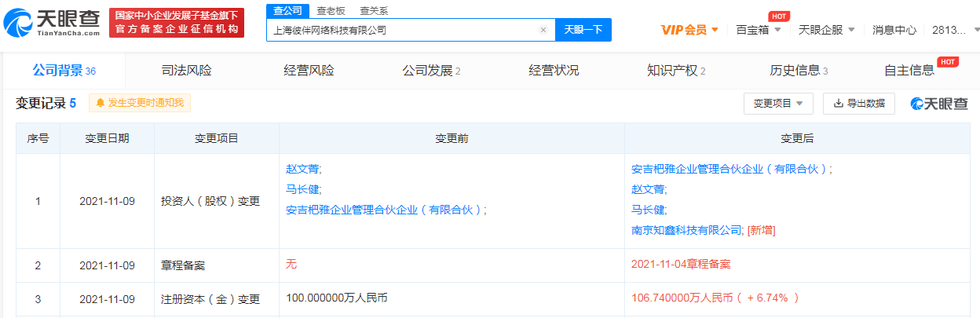This screenshot has width=980, height=318.
Task: Click the 变更项目 column header
Action: (217, 138)
